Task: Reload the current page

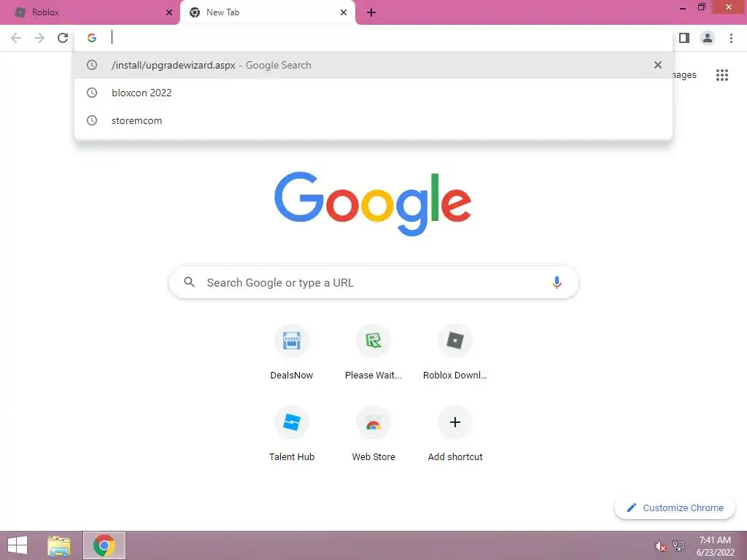Action: [x=63, y=38]
